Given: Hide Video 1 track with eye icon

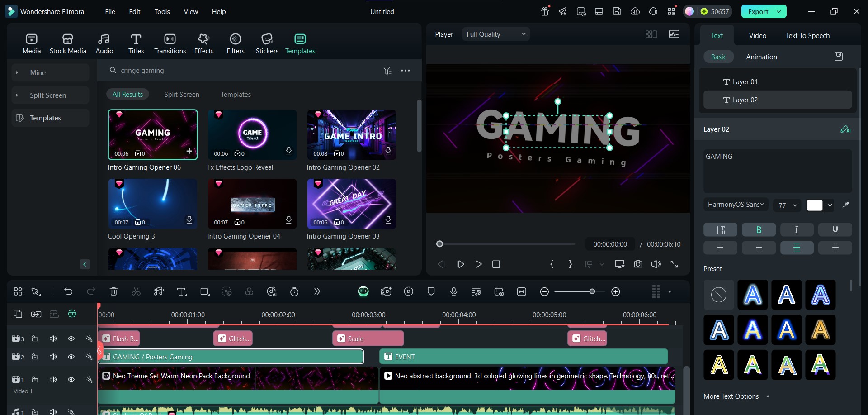Looking at the screenshot, I should 71,379.
